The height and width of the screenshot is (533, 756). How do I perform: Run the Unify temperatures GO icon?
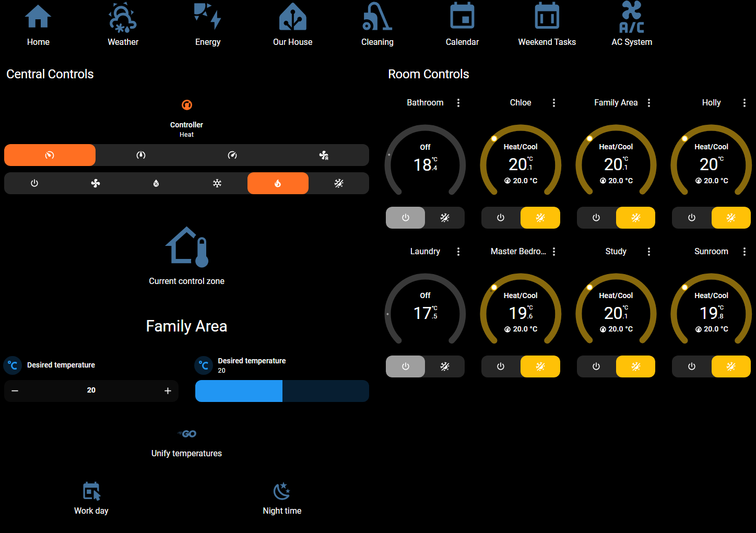187,434
